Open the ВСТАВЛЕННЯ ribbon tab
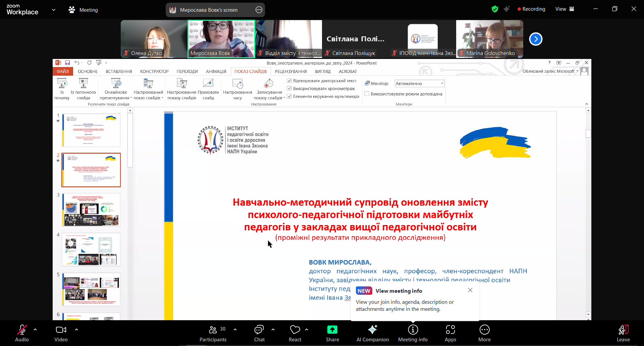This screenshot has height=346, width=644. (119, 72)
